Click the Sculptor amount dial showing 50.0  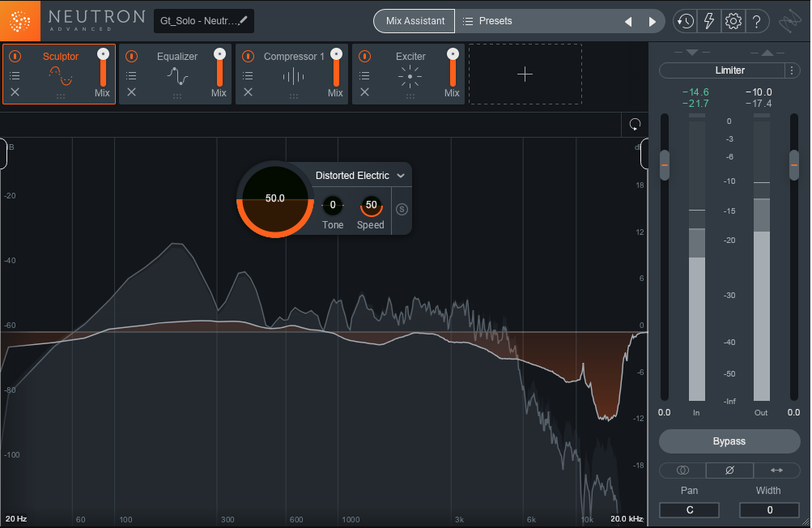275,199
